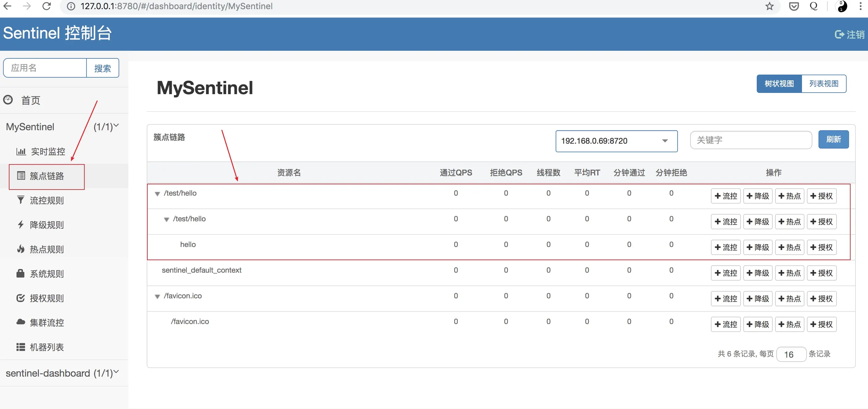Add 热点 rule for hello row

(789, 247)
